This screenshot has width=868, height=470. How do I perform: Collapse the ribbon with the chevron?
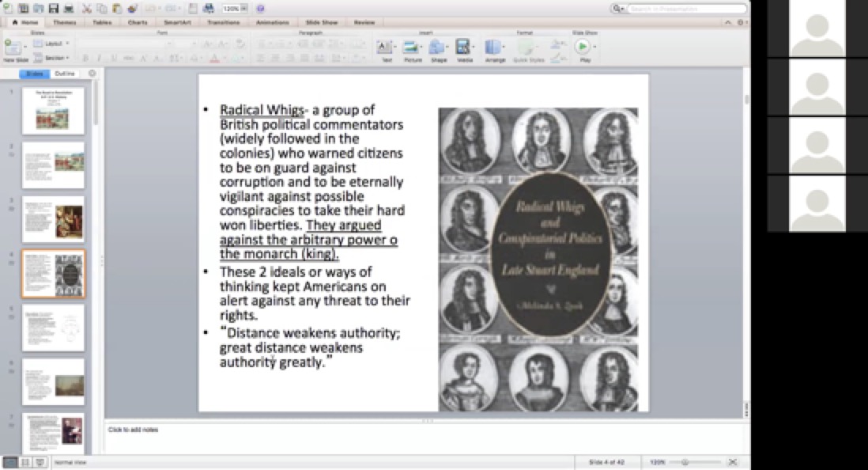click(728, 22)
